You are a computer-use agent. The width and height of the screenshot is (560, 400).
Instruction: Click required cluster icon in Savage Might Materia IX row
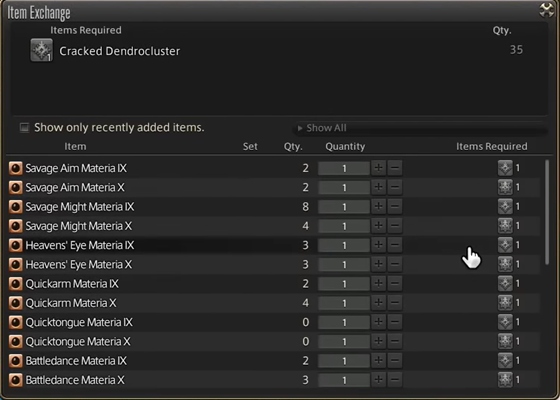coord(505,206)
